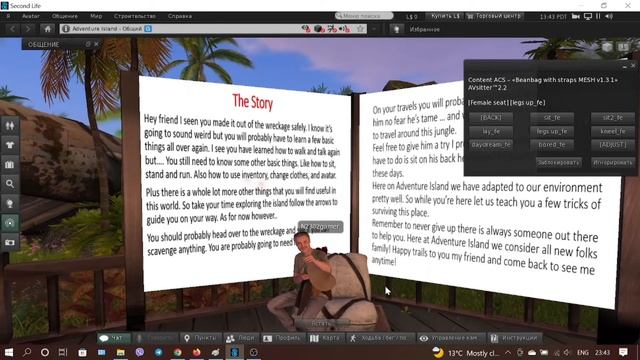Click the avatar picker icon in left sidebar
Image resolution: width=640 pixels, height=360 pixels.
point(10,126)
